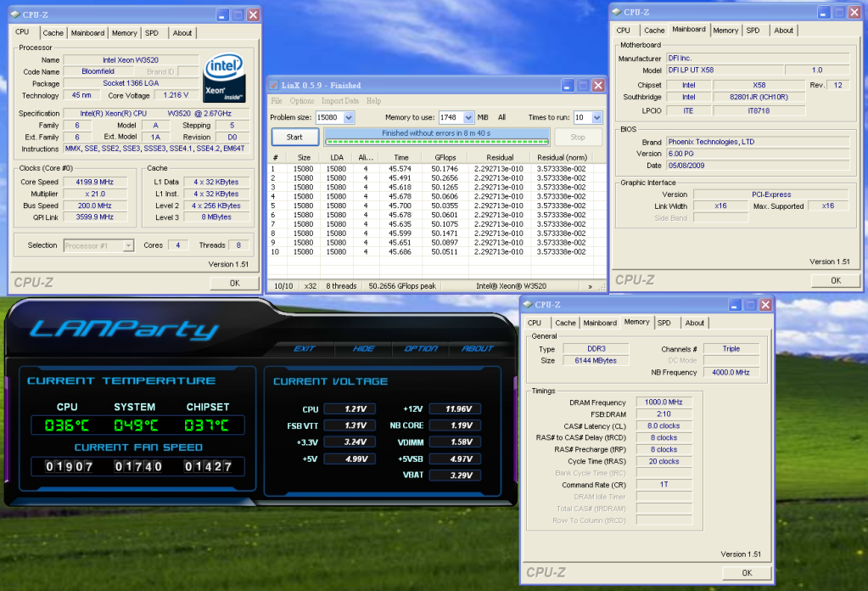
Task: Open the File menu in LinX
Action: 277,101
